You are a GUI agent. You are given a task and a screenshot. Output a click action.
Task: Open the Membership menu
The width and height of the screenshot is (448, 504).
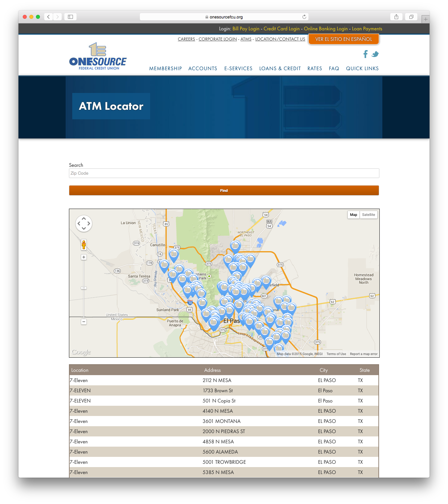[166, 69]
